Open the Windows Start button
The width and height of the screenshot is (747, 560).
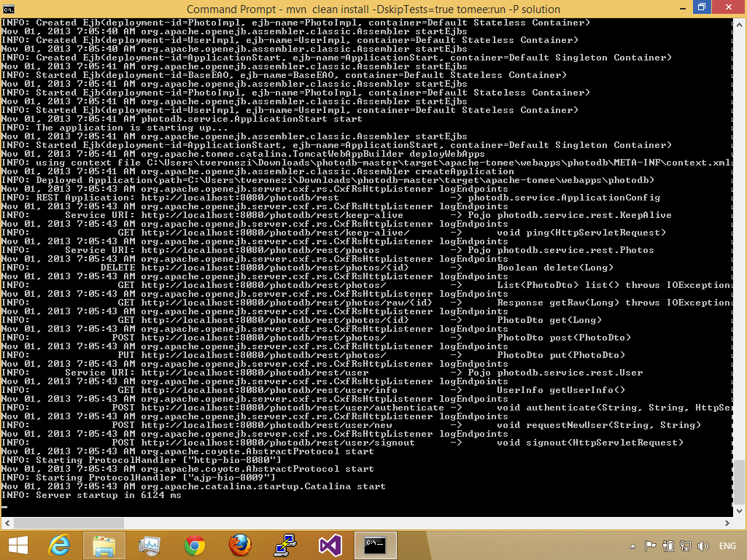[x=18, y=545]
